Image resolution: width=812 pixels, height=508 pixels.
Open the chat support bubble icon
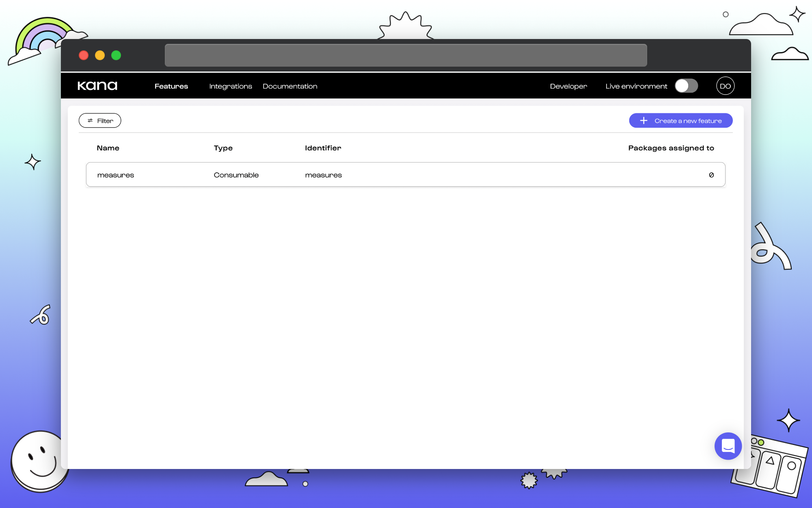pyautogui.click(x=728, y=446)
